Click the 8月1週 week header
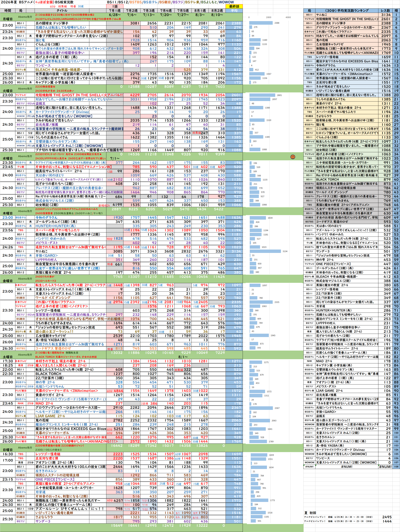Image resolution: width=400 pixels, height=532 pixels. tap(200, 11)
